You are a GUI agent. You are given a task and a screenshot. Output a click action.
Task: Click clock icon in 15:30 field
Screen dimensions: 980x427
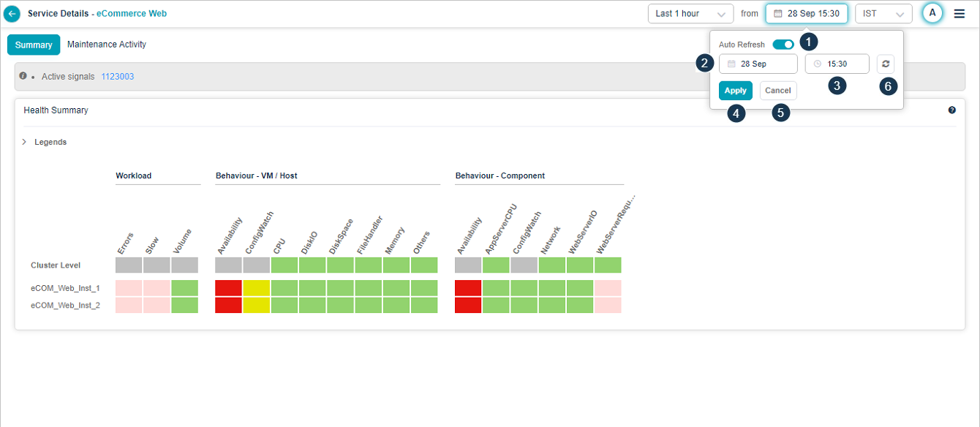click(x=818, y=64)
